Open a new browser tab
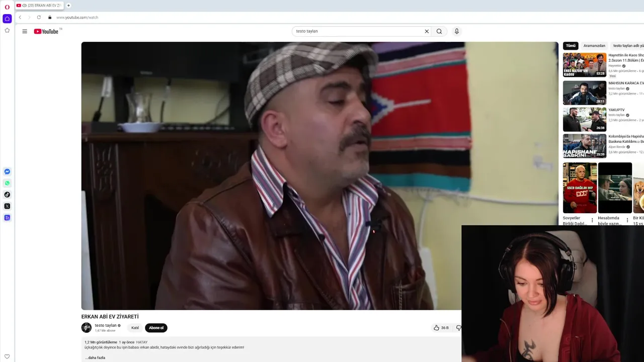 click(x=68, y=6)
